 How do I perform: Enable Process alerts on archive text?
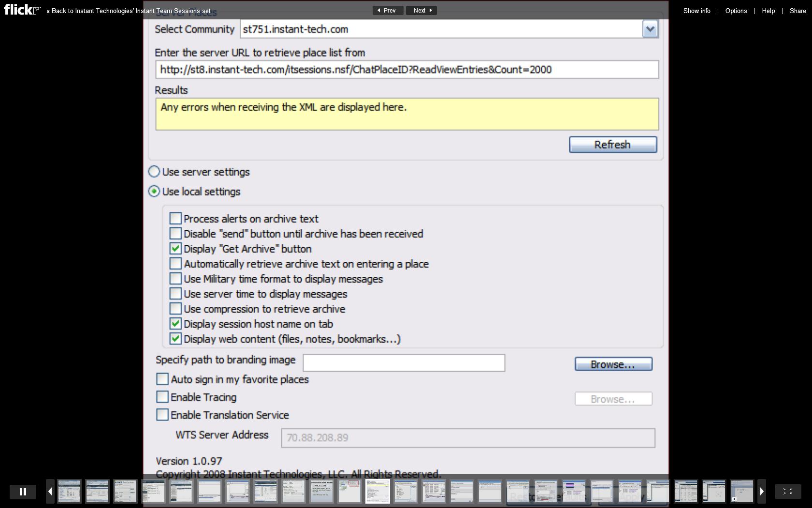[x=175, y=219]
